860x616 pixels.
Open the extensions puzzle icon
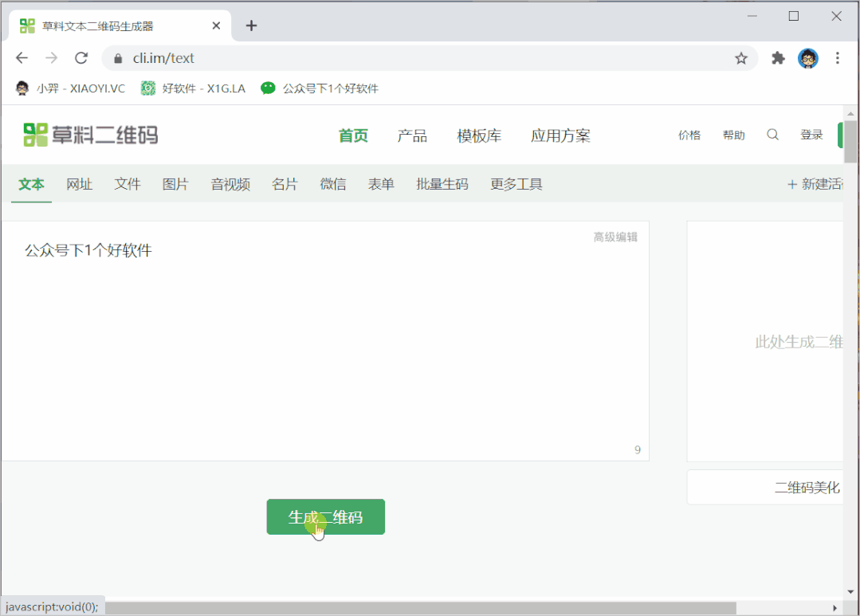click(778, 58)
